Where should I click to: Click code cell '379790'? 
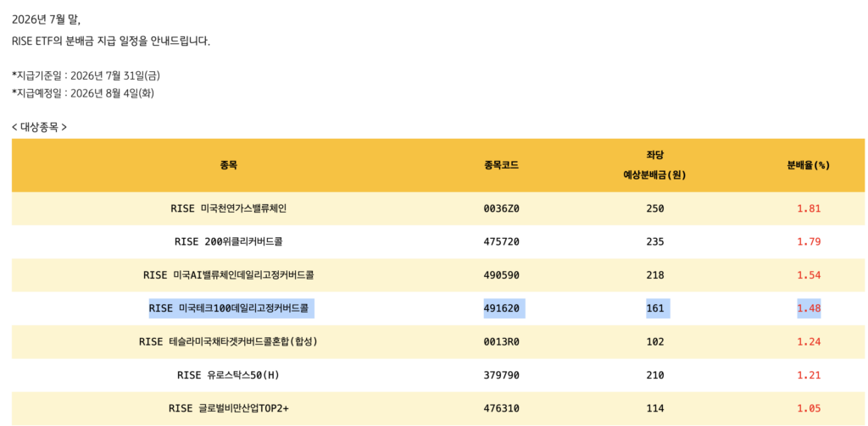(x=501, y=375)
